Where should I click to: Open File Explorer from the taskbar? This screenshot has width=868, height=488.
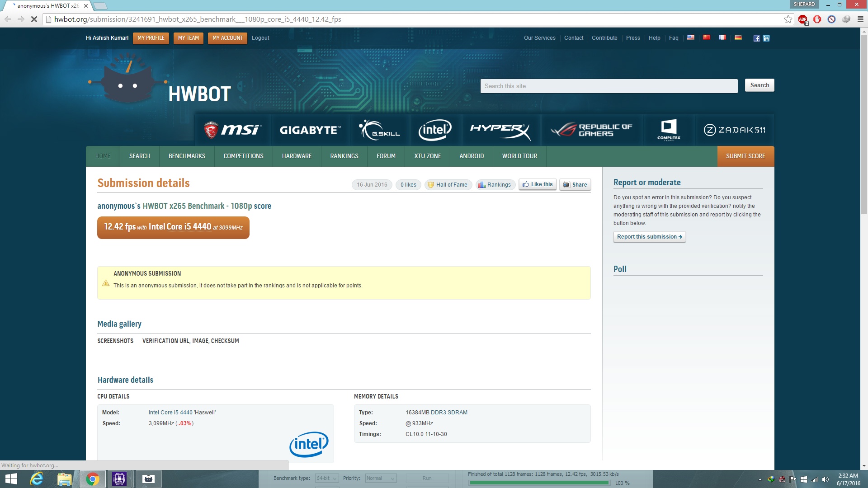(x=64, y=479)
